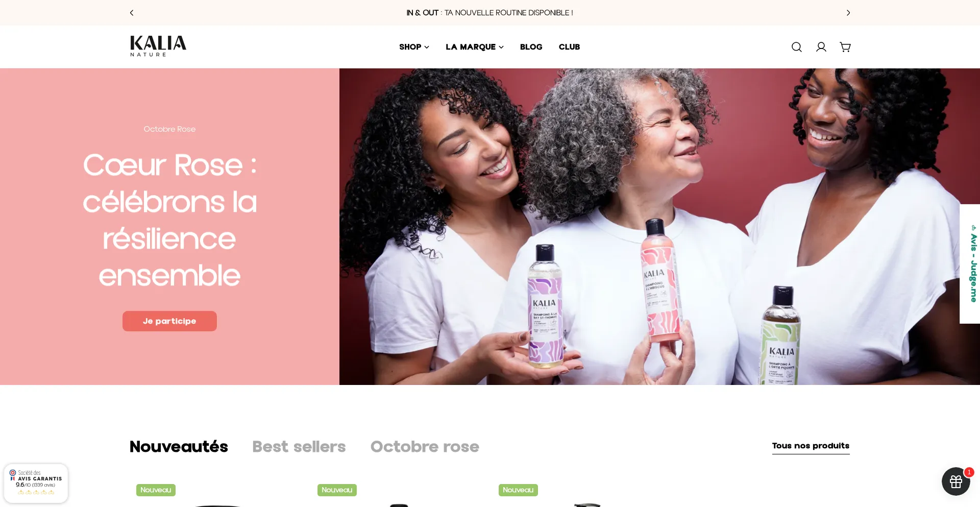Switch to the Octobre rose tab

click(425, 447)
